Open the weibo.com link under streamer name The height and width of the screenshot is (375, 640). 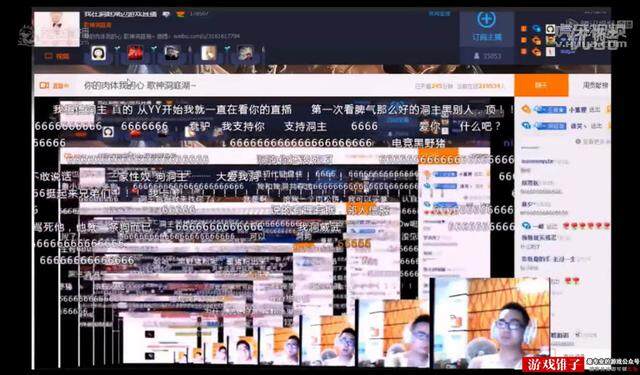point(207,36)
